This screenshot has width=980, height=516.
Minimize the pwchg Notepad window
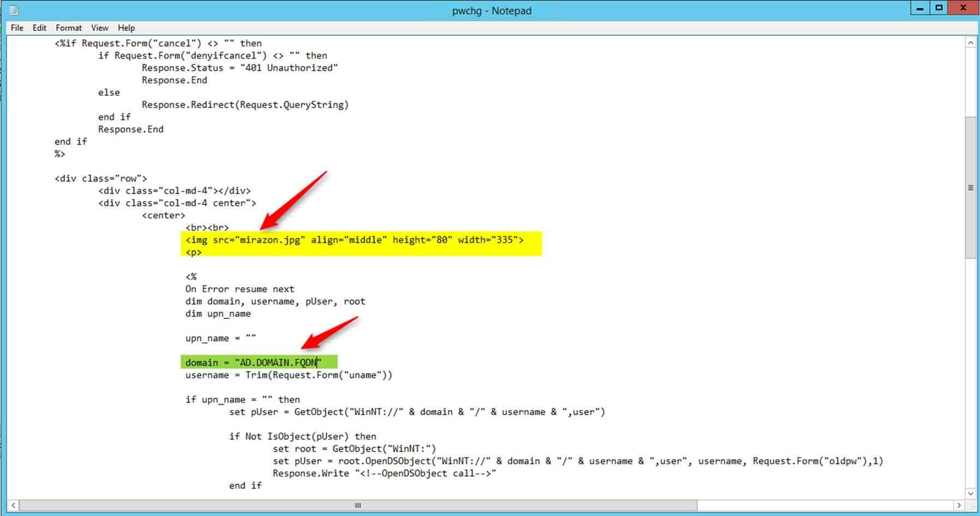pos(920,8)
